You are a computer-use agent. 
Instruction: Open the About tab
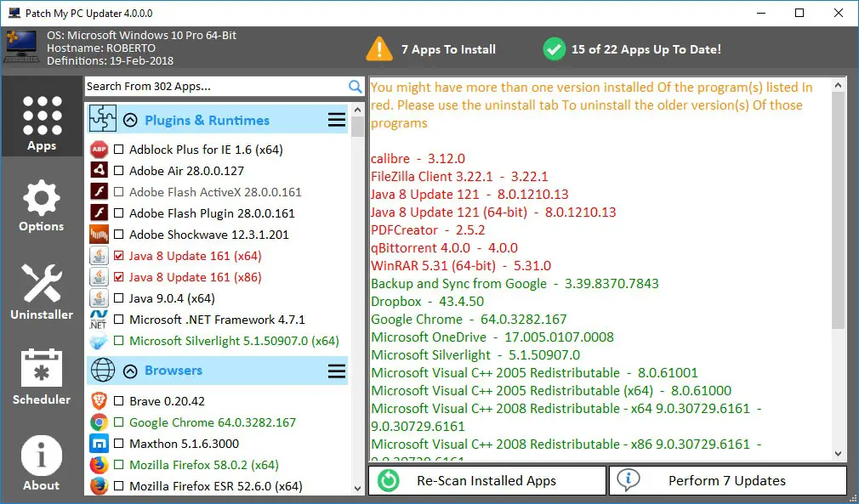point(42,463)
